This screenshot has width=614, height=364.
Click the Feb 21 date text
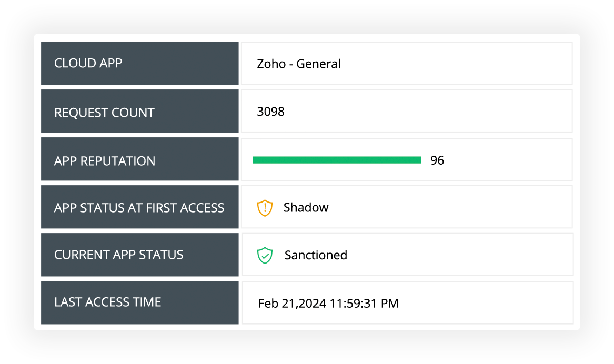tap(275, 304)
